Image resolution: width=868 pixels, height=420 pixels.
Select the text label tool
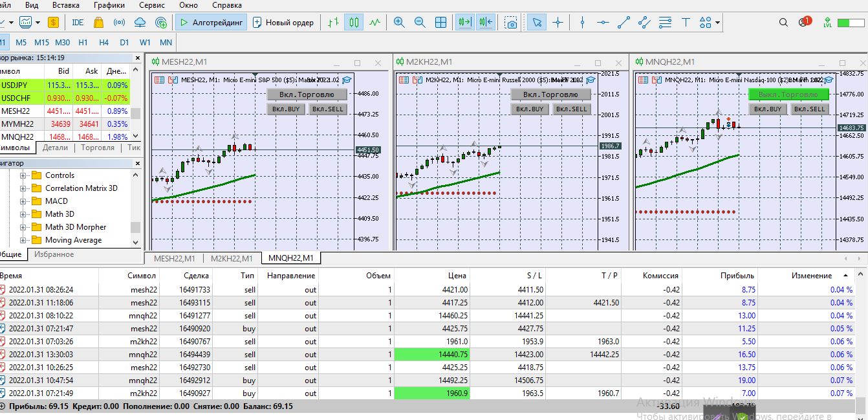click(x=686, y=23)
